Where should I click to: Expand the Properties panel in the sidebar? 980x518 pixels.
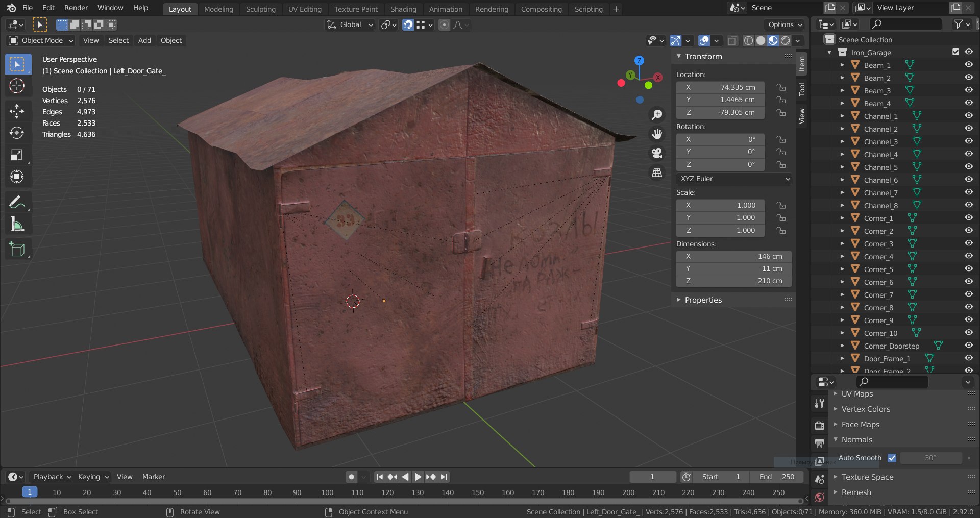point(703,300)
